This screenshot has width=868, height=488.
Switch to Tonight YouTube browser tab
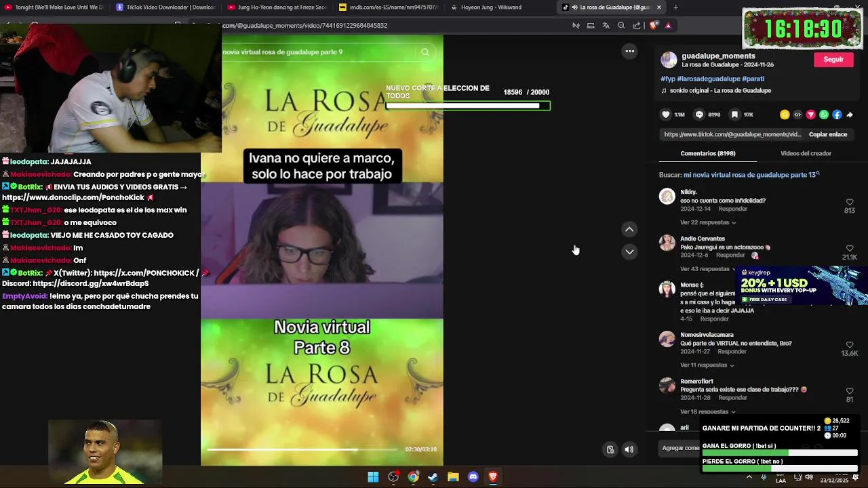tap(54, 7)
